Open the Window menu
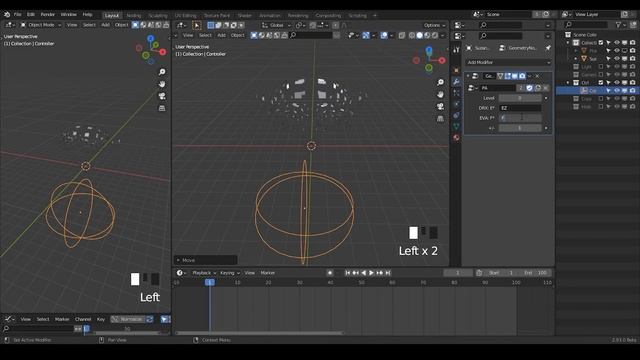The width and height of the screenshot is (640, 360). [69, 14]
